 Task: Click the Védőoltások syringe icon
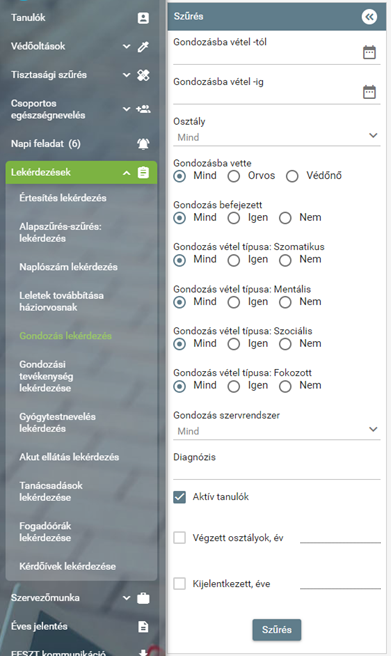click(143, 47)
